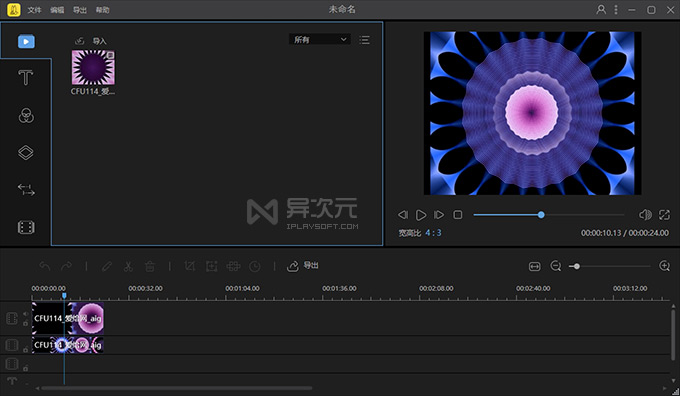This screenshot has width=680, height=396.
Task: Toggle the preview volume mute icon
Action: click(645, 215)
